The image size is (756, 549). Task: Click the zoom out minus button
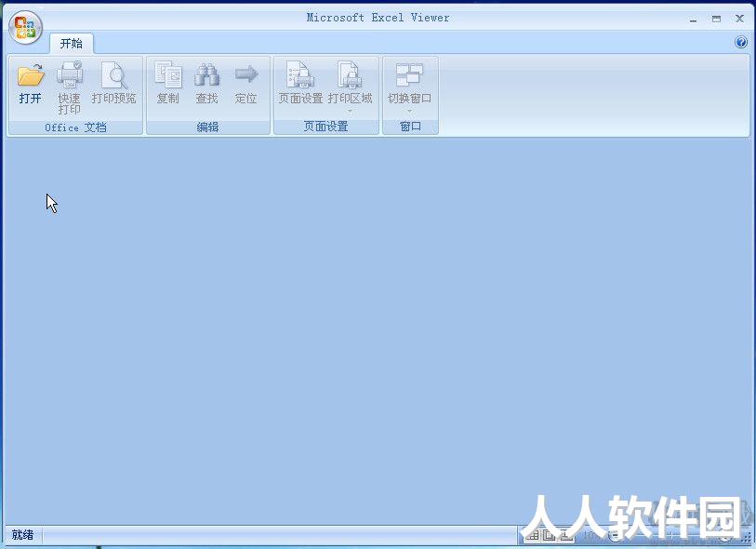point(615,535)
